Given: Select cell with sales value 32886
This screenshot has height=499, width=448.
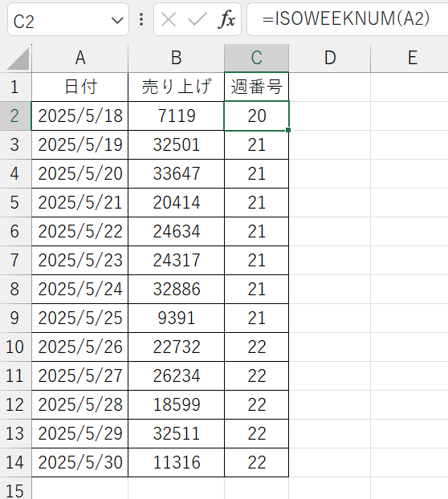Looking at the screenshot, I should (176, 290).
